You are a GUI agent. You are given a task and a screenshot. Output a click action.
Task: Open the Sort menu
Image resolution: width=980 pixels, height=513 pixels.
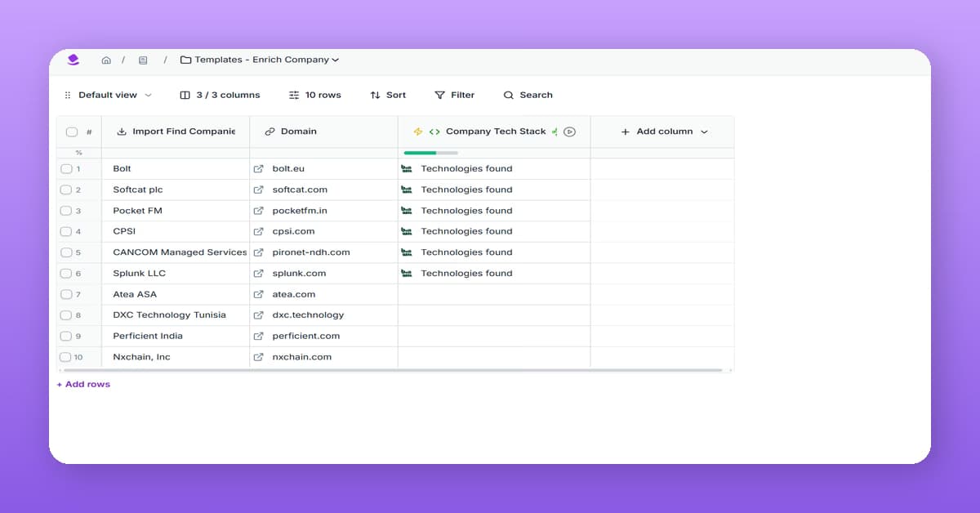tap(388, 95)
